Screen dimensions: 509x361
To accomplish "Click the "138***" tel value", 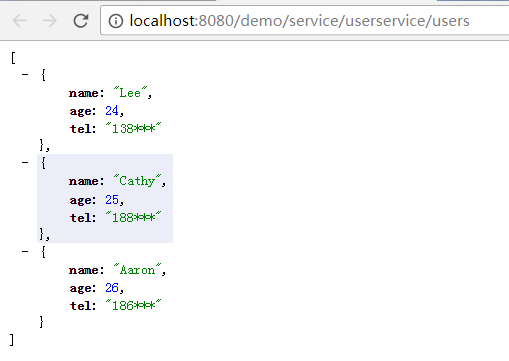I will [133, 128].
